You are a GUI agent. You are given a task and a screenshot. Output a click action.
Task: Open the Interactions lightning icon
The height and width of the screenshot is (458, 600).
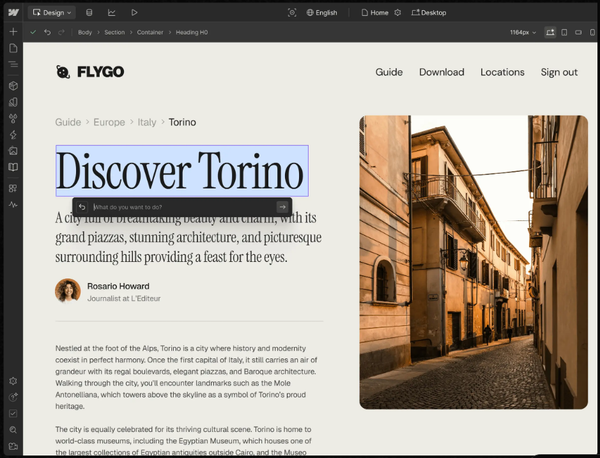click(13, 134)
